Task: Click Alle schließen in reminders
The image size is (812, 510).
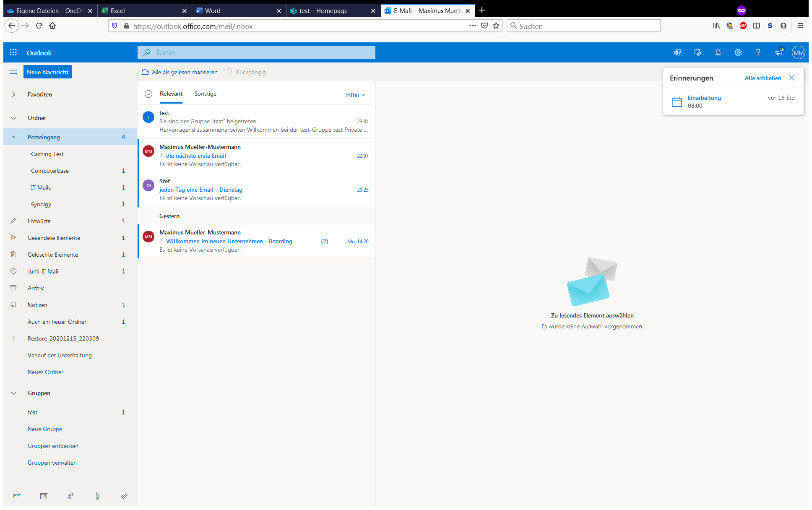Action: [763, 78]
